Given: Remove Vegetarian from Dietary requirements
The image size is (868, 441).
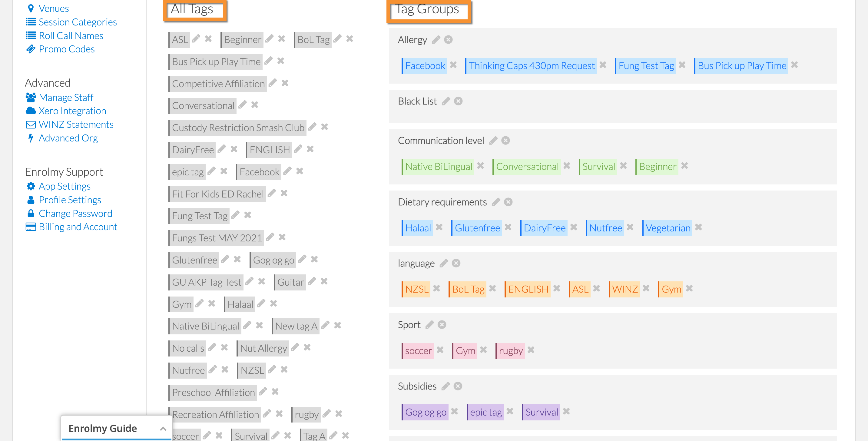Looking at the screenshot, I should [699, 227].
